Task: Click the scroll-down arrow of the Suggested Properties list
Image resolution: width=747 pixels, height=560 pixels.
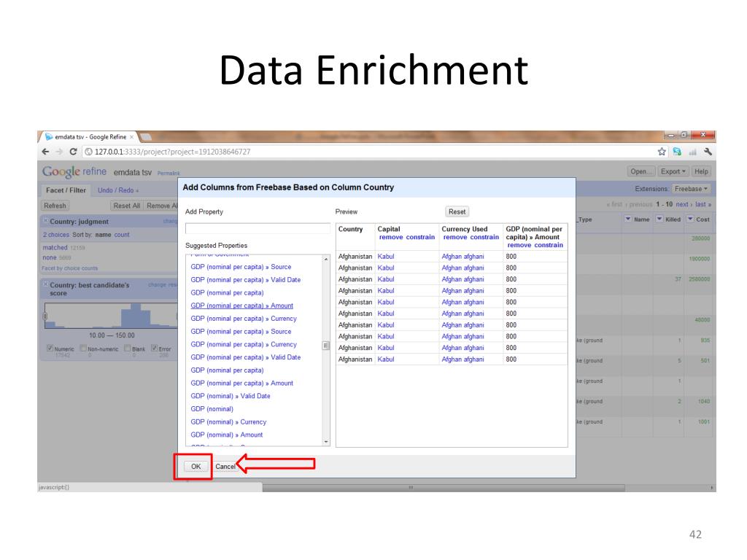Action: coord(326,442)
